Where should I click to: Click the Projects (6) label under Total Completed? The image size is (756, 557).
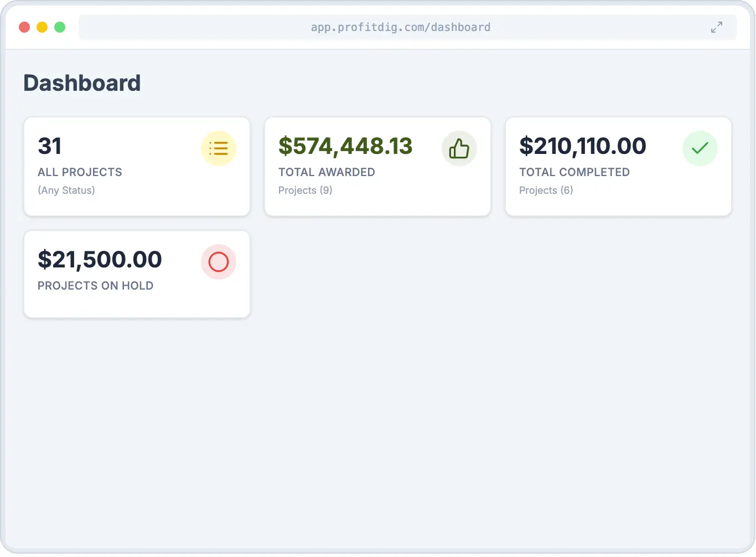[x=546, y=190]
